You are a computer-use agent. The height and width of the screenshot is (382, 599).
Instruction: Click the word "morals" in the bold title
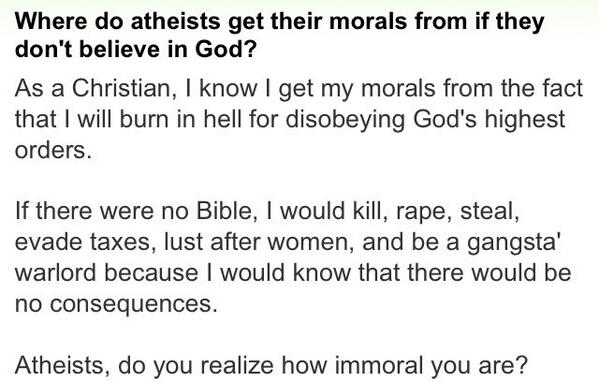[x=368, y=21]
